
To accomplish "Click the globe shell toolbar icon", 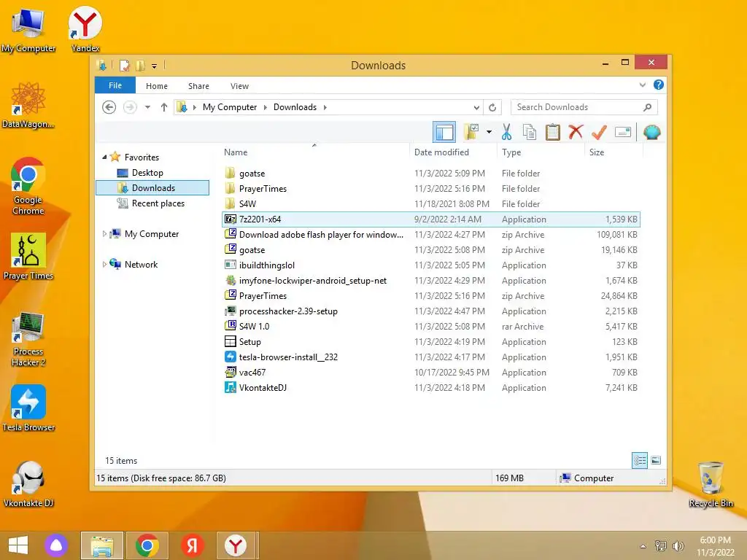I will point(651,133).
